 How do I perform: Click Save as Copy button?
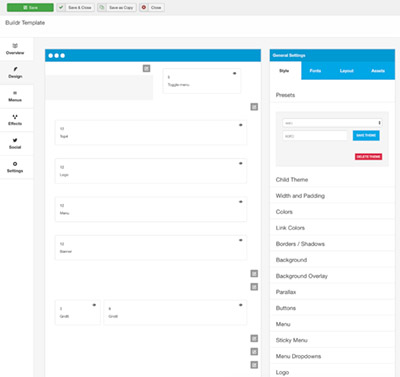(117, 7)
